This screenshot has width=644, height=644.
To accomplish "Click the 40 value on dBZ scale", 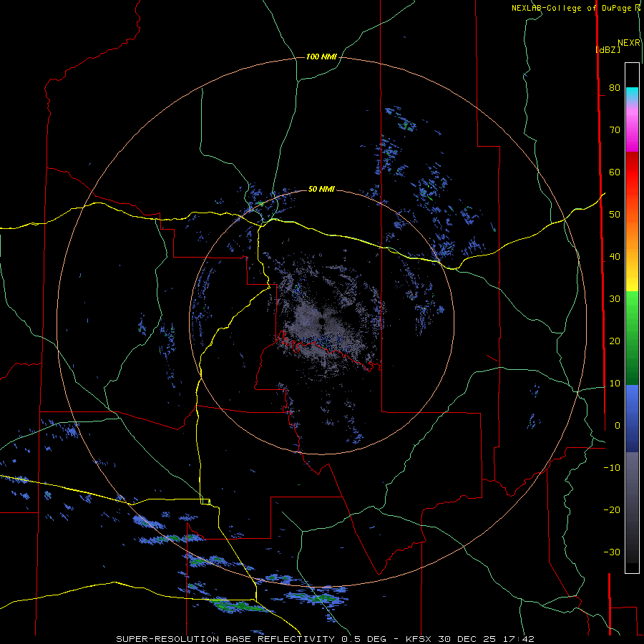I will [615, 257].
